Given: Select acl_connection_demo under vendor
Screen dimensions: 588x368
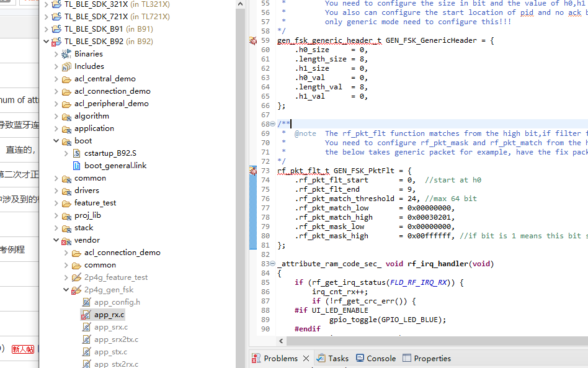Looking at the screenshot, I should click(x=122, y=253).
